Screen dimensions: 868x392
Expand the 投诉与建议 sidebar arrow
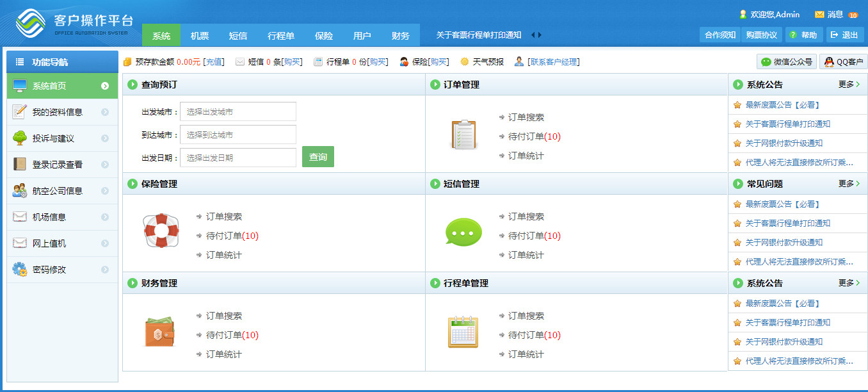[105, 138]
